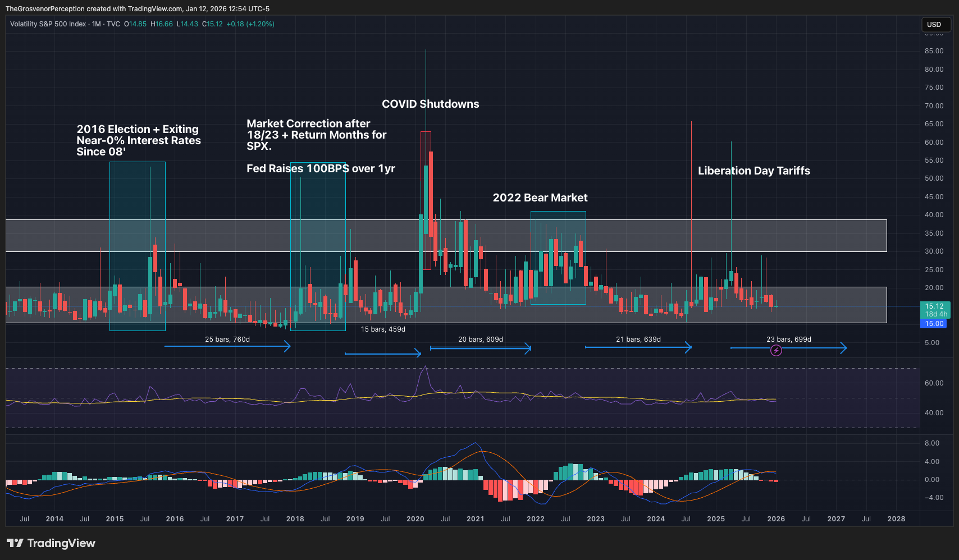Click the 2016 Election annotation text

[x=138, y=140]
